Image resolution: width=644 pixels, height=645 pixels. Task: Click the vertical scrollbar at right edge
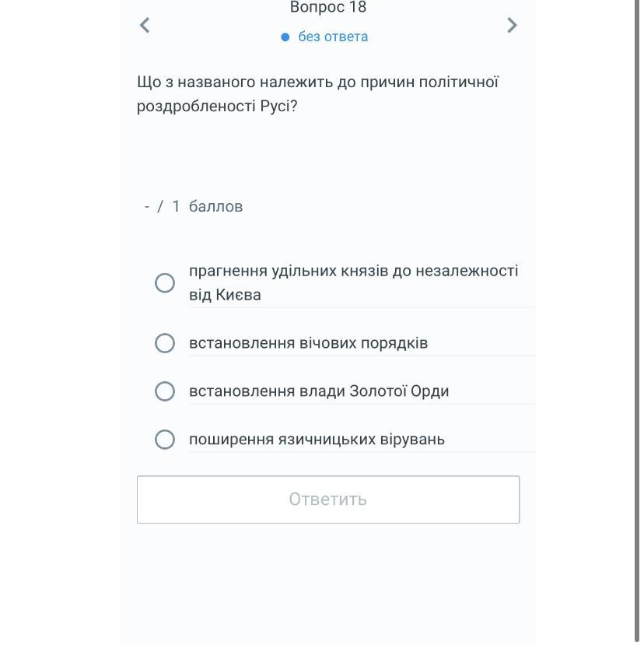pyautogui.click(x=637, y=322)
